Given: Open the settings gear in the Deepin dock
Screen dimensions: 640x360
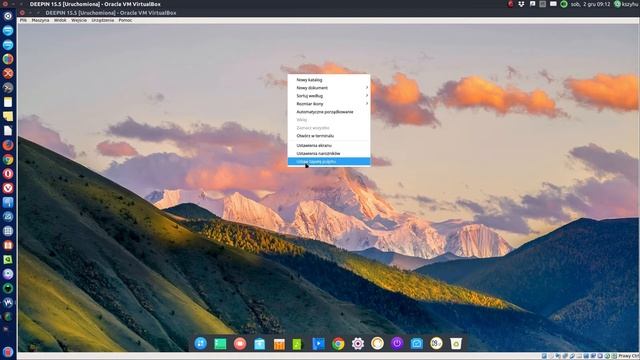Looking at the screenshot, I should pyautogui.click(x=358, y=344).
